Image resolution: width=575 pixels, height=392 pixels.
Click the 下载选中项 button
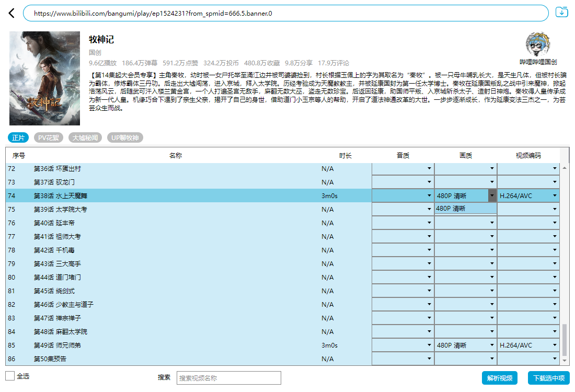[548, 378]
